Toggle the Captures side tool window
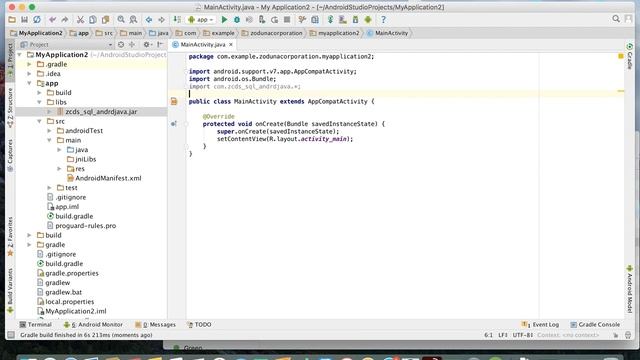The image size is (640, 360). pyautogui.click(x=11, y=156)
